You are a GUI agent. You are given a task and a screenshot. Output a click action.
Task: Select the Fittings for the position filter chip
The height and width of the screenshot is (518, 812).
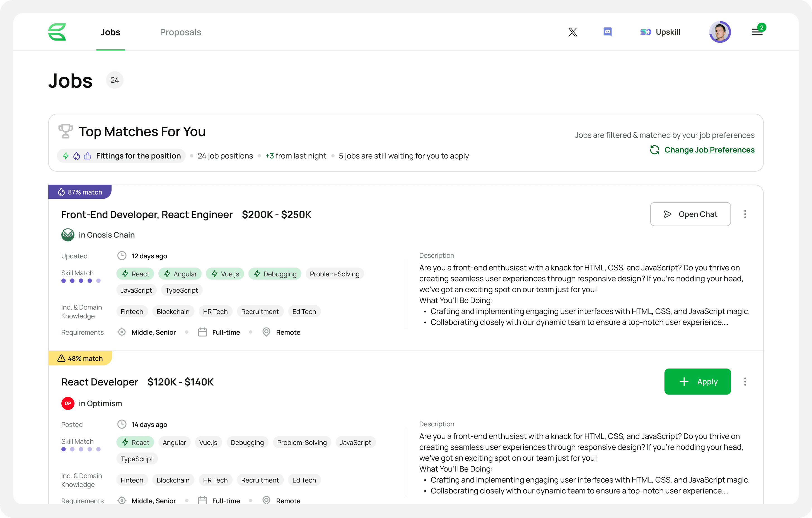tap(121, 156)
